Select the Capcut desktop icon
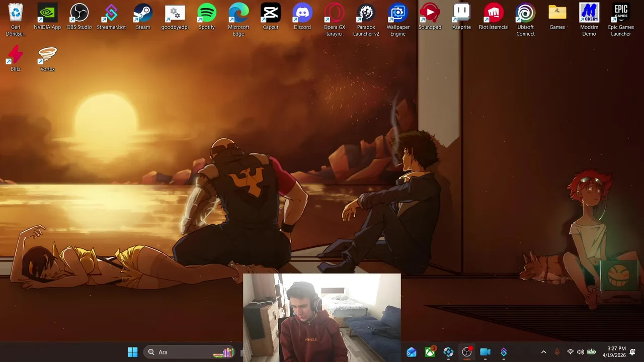Viewport: 644px width, 362px height. (270, 17)
